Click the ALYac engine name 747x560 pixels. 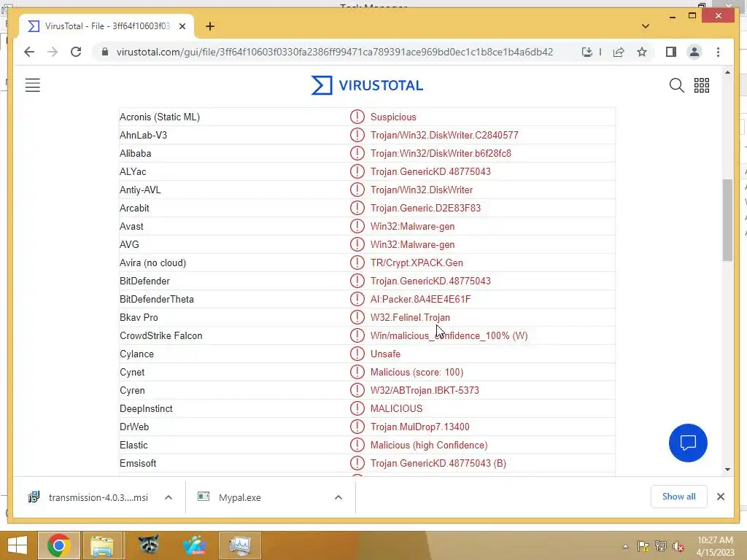point(133,171)
